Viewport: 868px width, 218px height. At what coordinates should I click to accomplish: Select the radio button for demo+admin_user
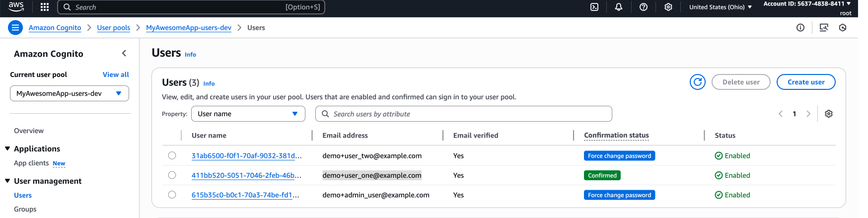pyautogui.click(x=172, y=195)
